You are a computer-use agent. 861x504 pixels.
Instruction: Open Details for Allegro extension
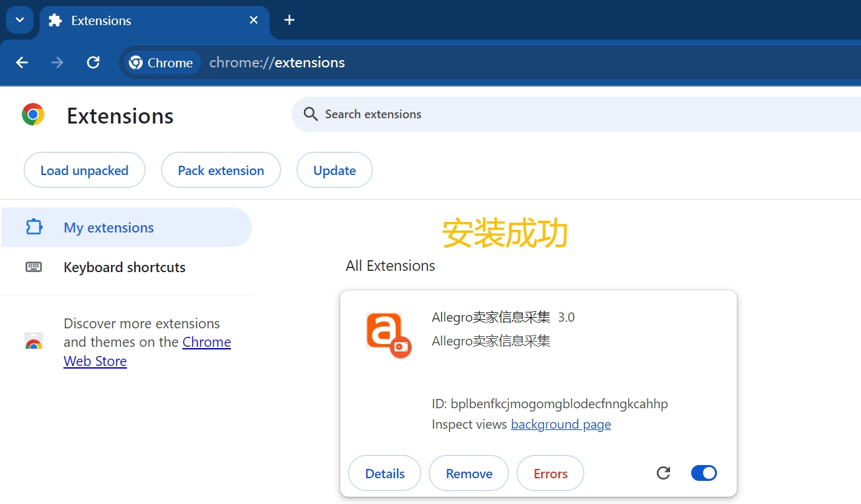tap(385, 474)
